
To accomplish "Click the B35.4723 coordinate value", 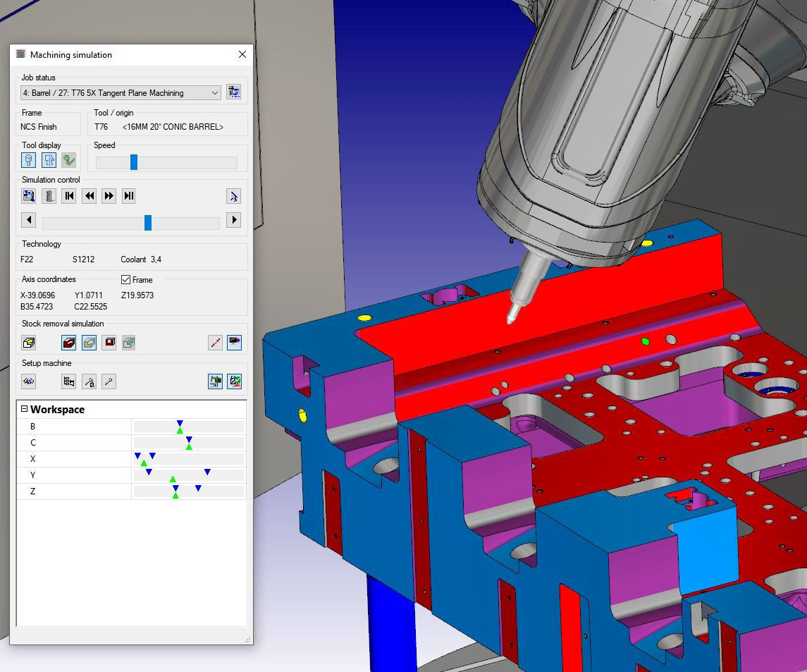I will click(37, 307).
